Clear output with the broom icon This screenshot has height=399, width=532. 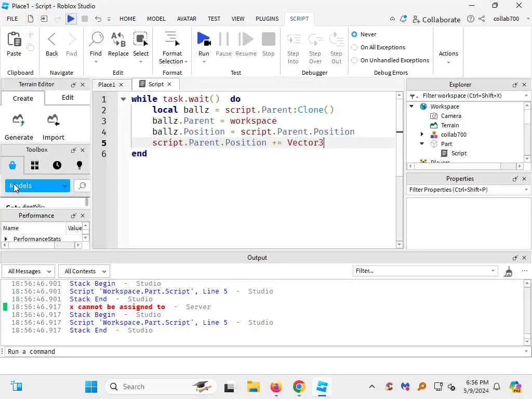(x=508, y=271)
